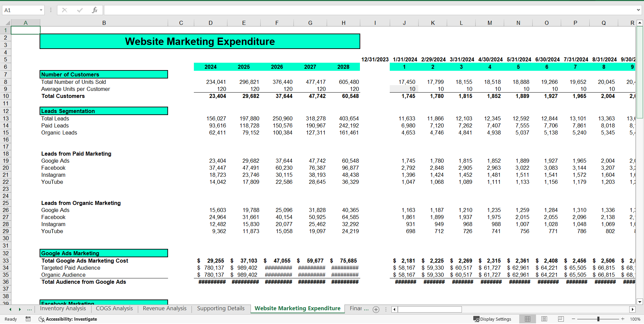644x324 pixels.
Task: Select column H header
Action: pos(343,23)
